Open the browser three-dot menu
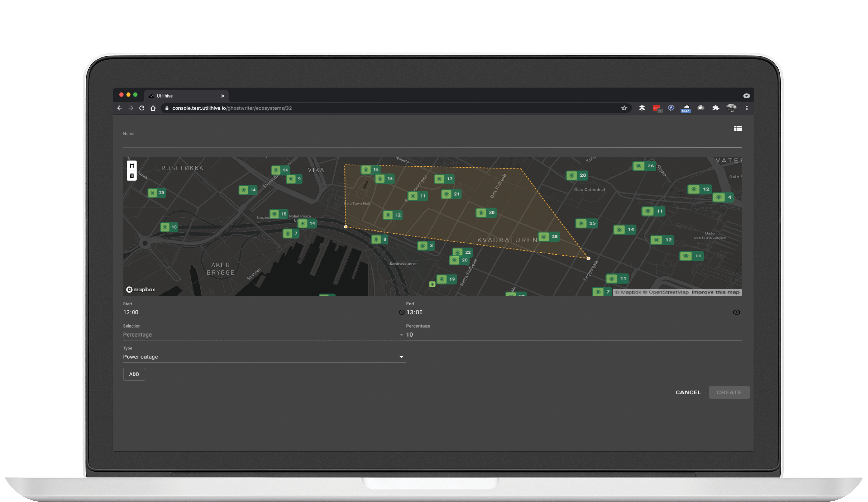The height and width of the screenshot is (502, 868). [747, 108]
